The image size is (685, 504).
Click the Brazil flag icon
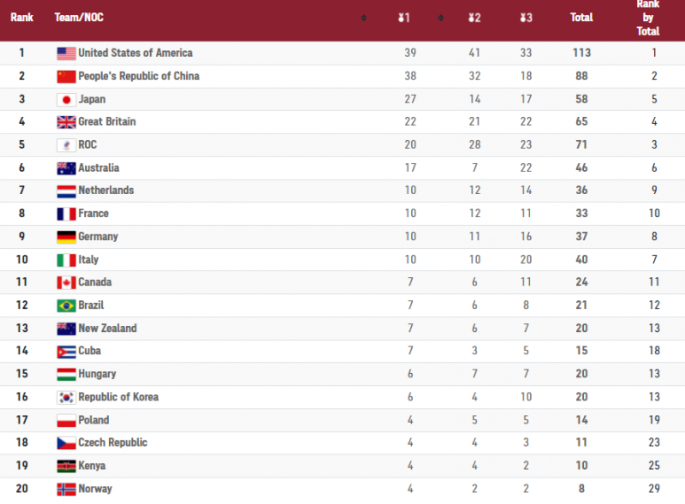pyautogui.click(x=66, y=305)
